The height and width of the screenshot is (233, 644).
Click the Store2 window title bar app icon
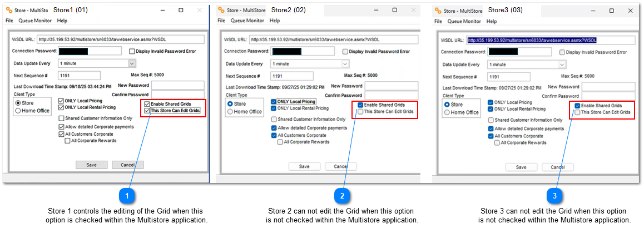[x=221, y=10]
